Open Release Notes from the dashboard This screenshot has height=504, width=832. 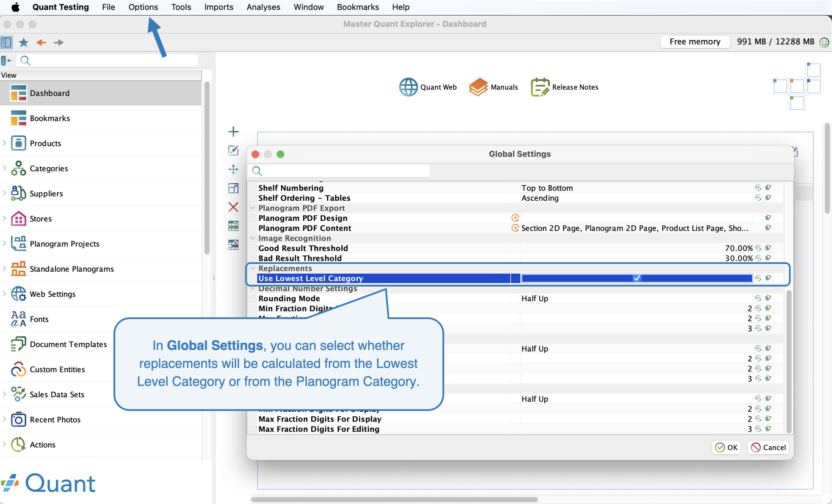[564, 87]
